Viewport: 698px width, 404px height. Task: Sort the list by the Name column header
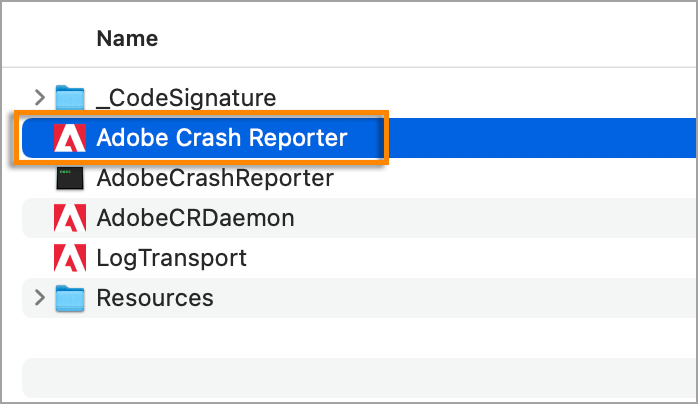pyautogui.click(x=127, y=39)
